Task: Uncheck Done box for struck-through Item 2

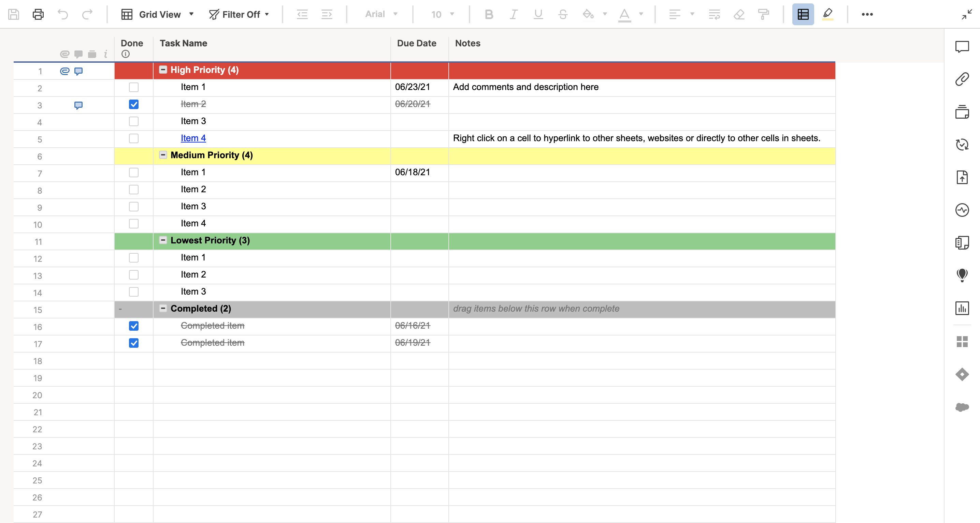Action: [x=133, y=104]
